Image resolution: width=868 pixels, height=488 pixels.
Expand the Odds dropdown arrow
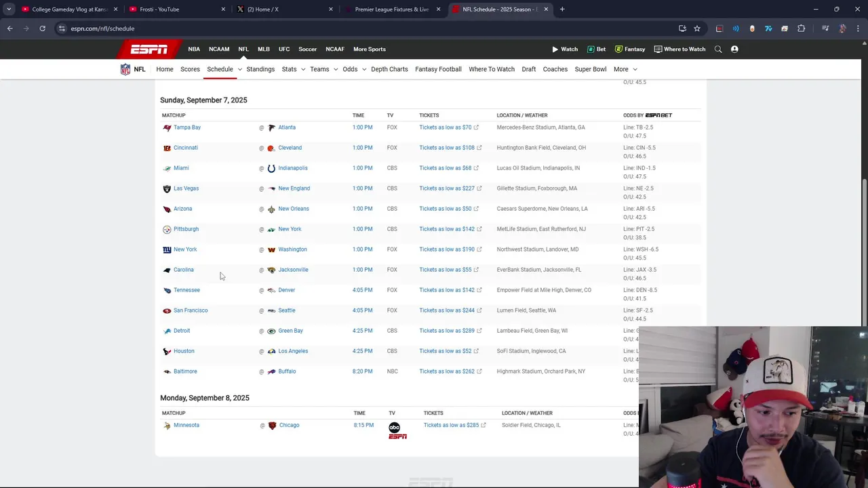click(363, 69)
